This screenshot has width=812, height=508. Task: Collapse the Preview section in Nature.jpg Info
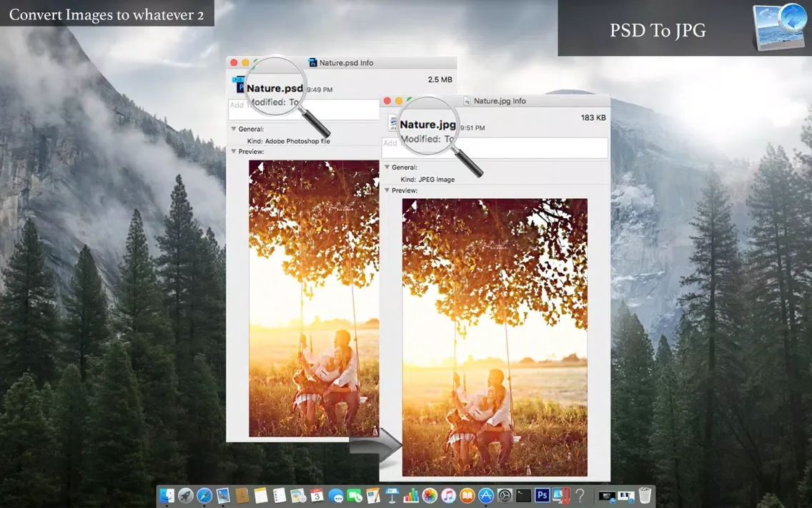pos(385,190)
